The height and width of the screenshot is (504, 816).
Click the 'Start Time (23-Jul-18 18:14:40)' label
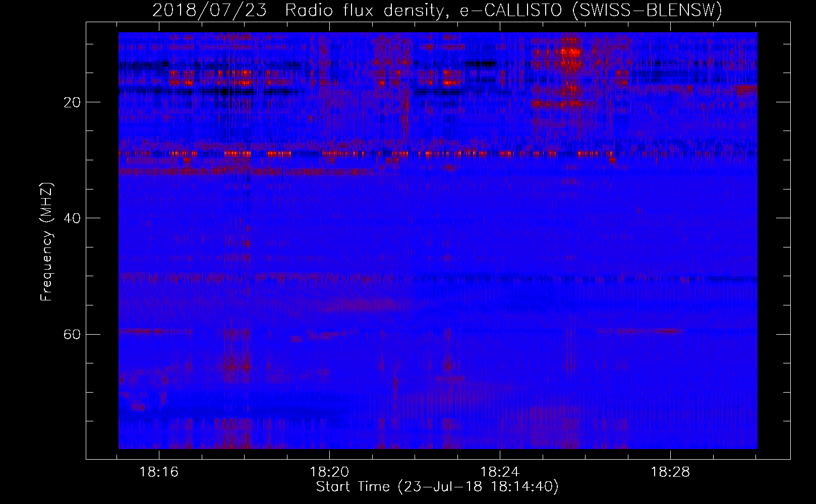[x=437, y=487]
